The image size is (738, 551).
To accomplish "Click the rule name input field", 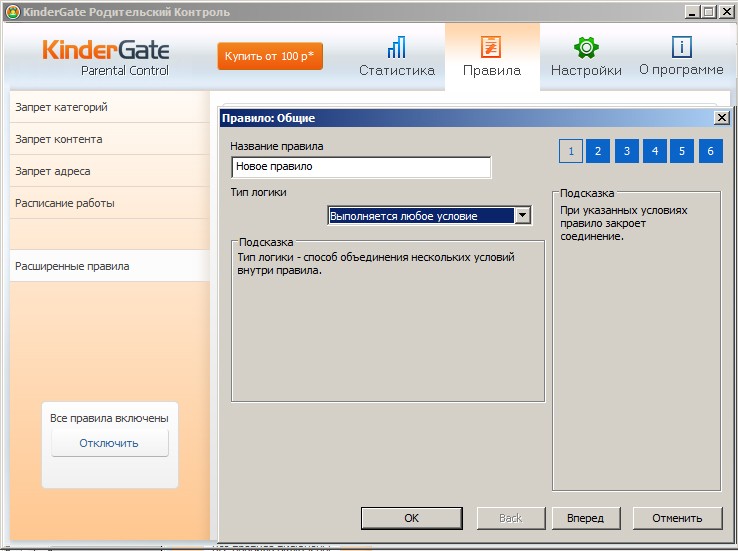I will [x=360, y=167].
